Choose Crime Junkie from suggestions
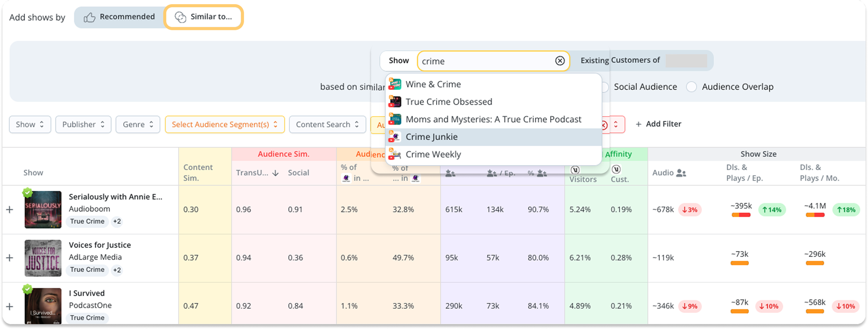868x329 pixels. [x=493, y=137]
